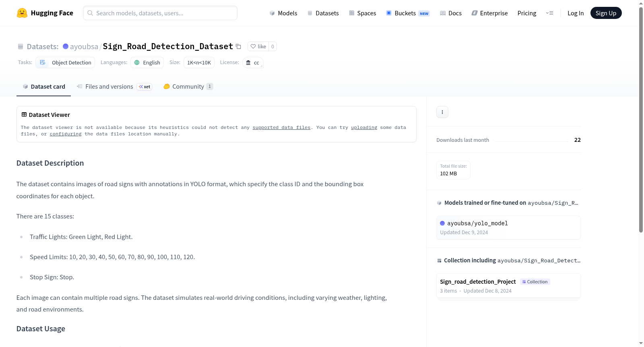This screenshot has height=347, width=644.
Task: Open the supported data files link
Action: [281, 127]
